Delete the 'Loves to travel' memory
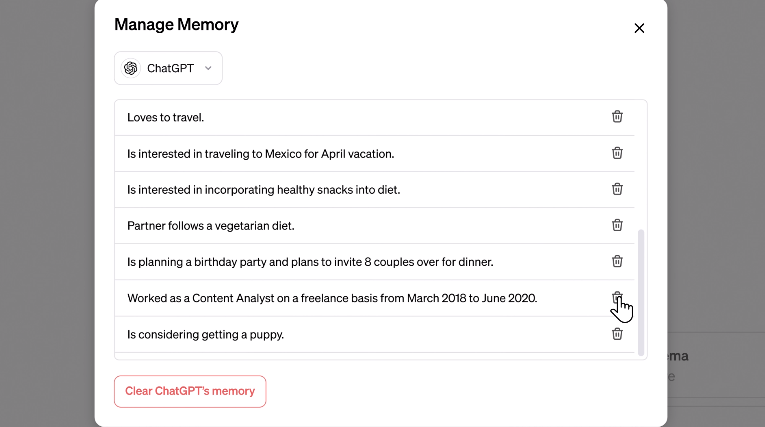The height and width of the screenshot is (427, 765). [x=617, y=117]
